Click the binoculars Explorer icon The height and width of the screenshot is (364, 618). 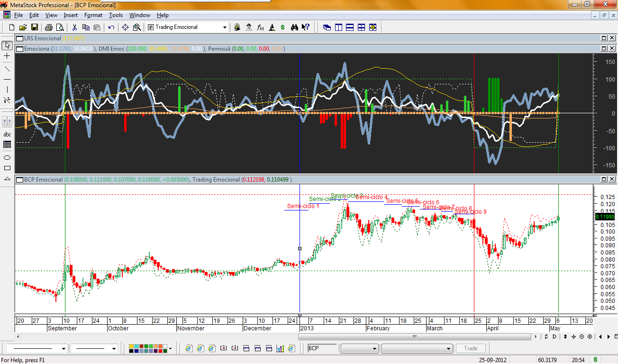[x=294, y=27]
